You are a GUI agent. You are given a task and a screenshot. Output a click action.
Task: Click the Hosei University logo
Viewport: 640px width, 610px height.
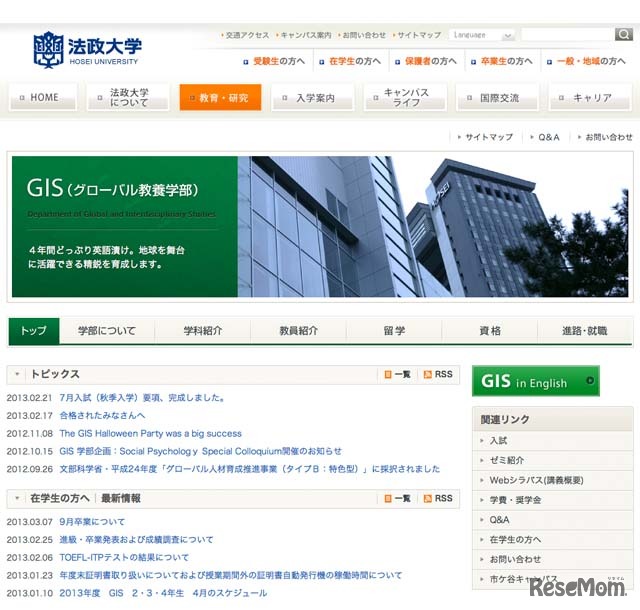pyautogui.click(x=87, y=50)
